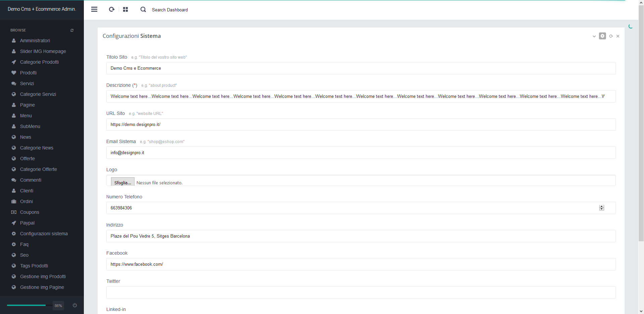Open the grid apps icon
The height and width of the screenshot is (314, 644).
125,9
